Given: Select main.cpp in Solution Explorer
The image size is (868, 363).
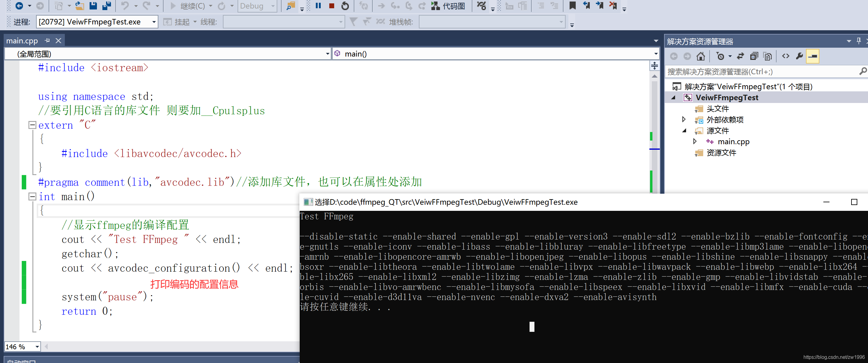Looking at the screenshot, I should [x=733, y=142].
